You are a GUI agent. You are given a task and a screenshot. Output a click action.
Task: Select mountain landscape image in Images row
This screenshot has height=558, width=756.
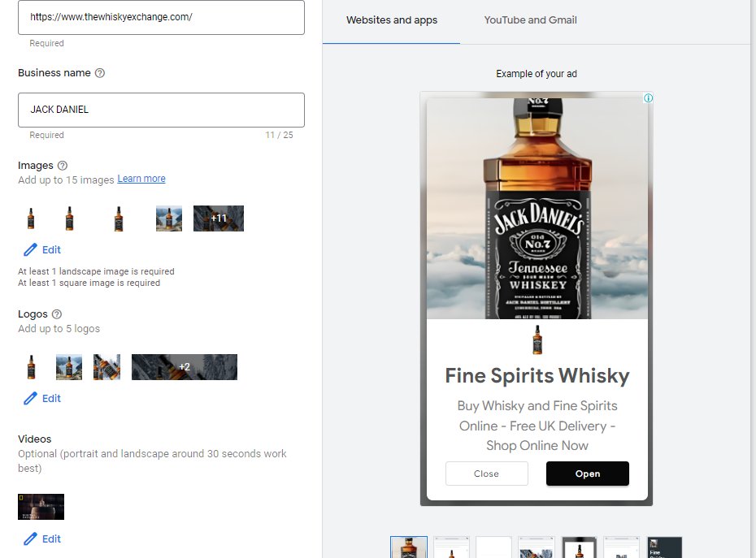(169, 218)
